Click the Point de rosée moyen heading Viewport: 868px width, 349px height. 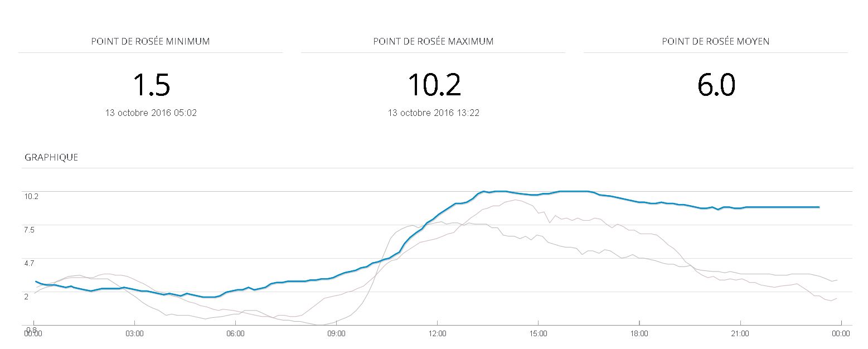[715, 41]
